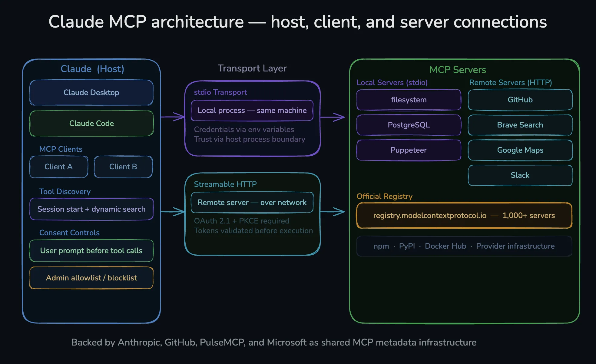Click the 'Streamable HTTP' label
Viewport: 596px width, 364px height.
point(225,184)
